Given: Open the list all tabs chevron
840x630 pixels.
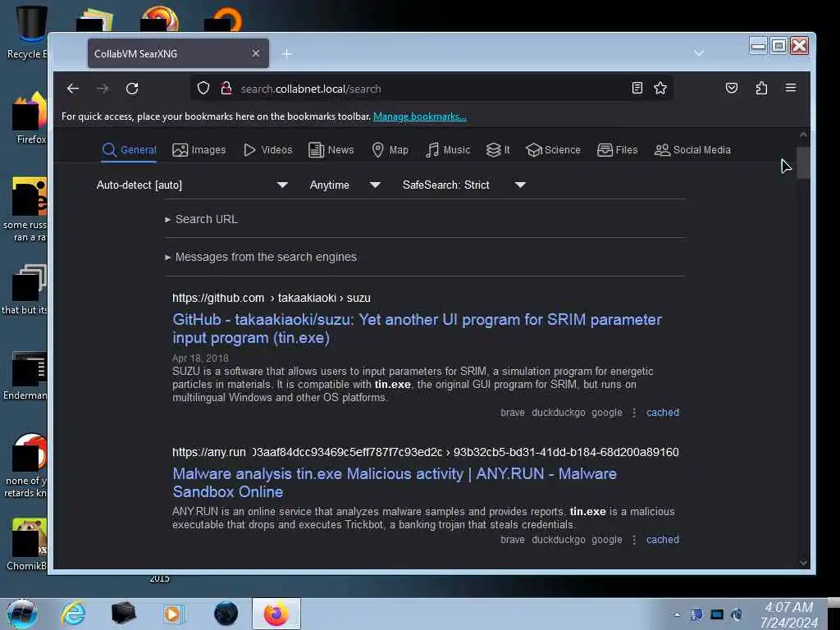Looking at the screenshot, I should [699, 53].
